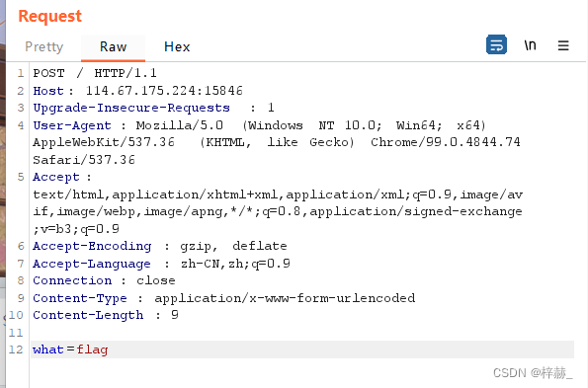
Task: Click the body parameter value flag
Action: click(x=92, y=349)
